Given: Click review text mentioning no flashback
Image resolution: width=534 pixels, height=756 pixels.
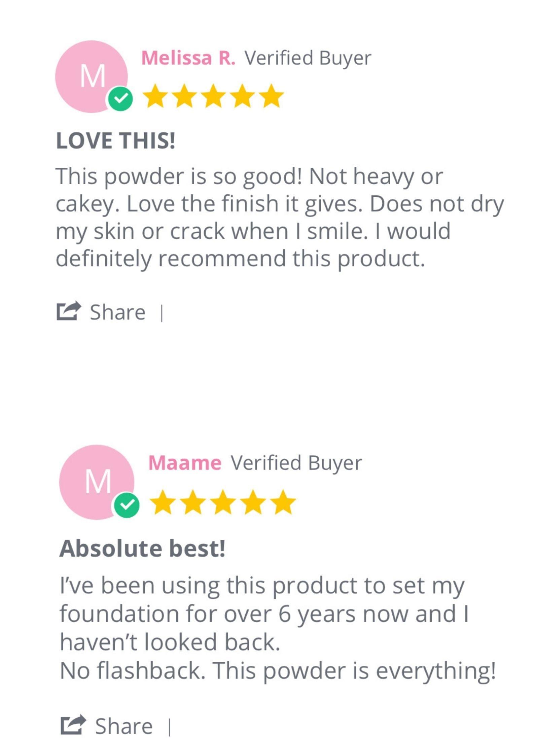Looking at the screenshot, I should 278,670.
